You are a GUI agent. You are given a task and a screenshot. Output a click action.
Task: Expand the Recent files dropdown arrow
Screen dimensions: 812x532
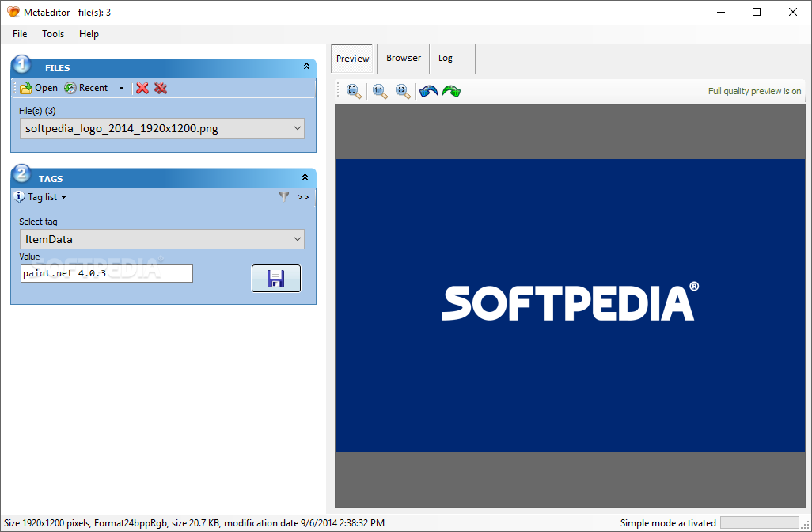(x=121, y=88)
